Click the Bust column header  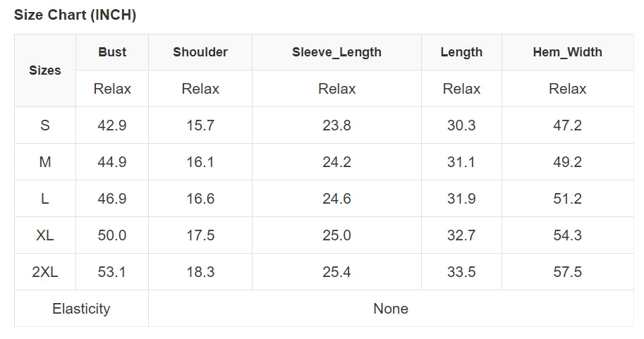(x=112, y=52)
